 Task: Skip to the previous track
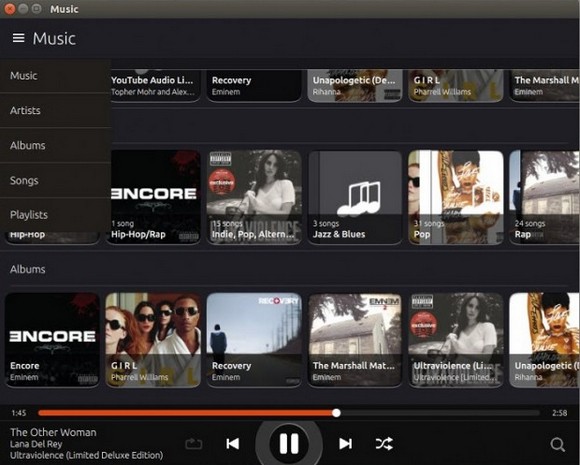click(x=233, y=443)
